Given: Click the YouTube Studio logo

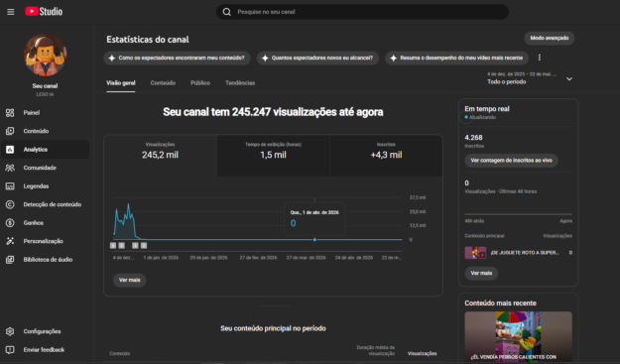Looking at the screenshot, I should 44,12.
